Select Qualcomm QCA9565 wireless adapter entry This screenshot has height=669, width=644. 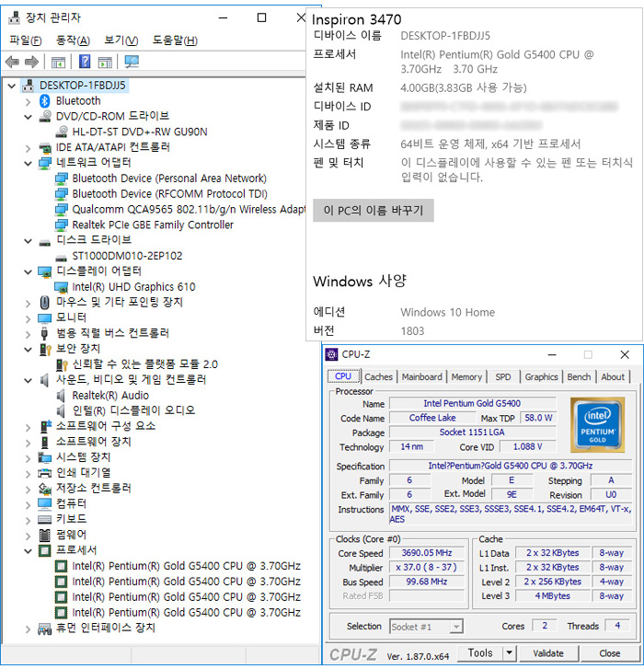coord(189,210)
